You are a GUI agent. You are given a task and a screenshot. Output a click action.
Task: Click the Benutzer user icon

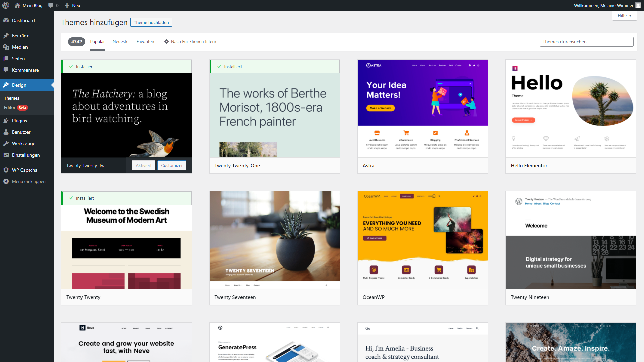click(x=6, y=132)
